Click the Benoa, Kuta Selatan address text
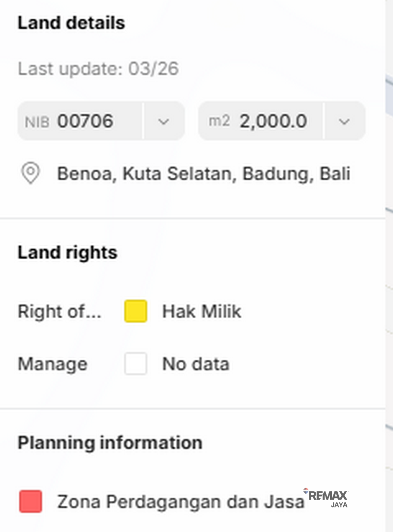393x532 pixels. click(203, 174)
